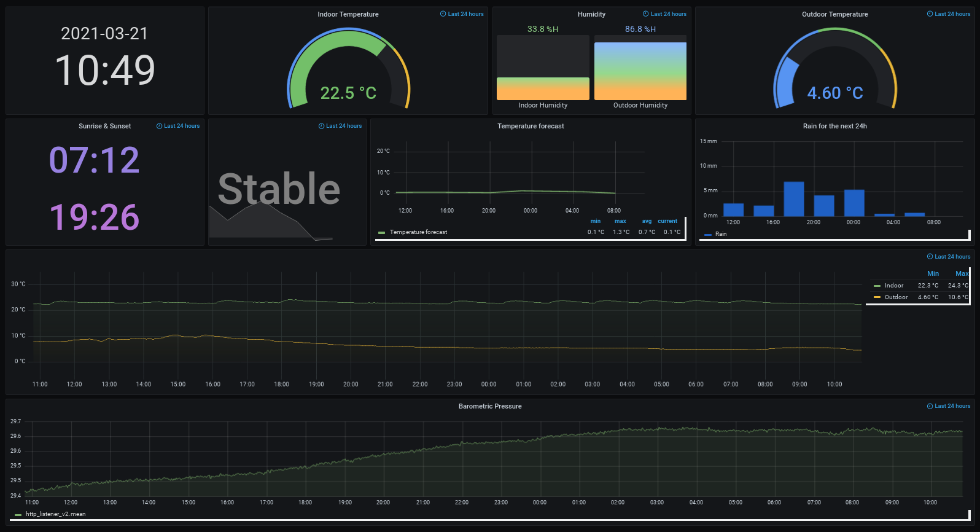Click the http_listener_v2.mean legend color line
The width and height of the screenshot is (980, 532).
click(18, 515)
